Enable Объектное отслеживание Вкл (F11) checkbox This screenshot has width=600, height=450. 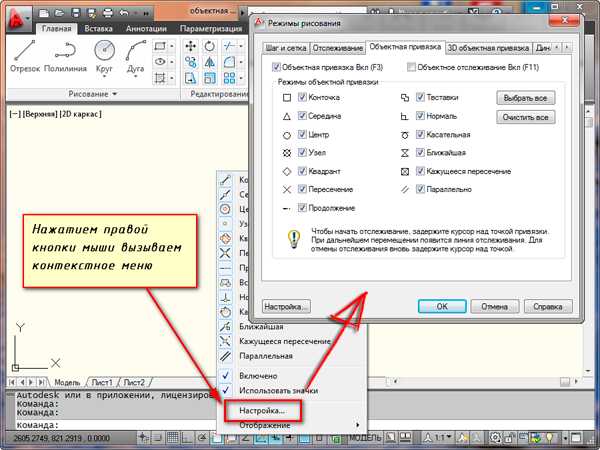411,67
